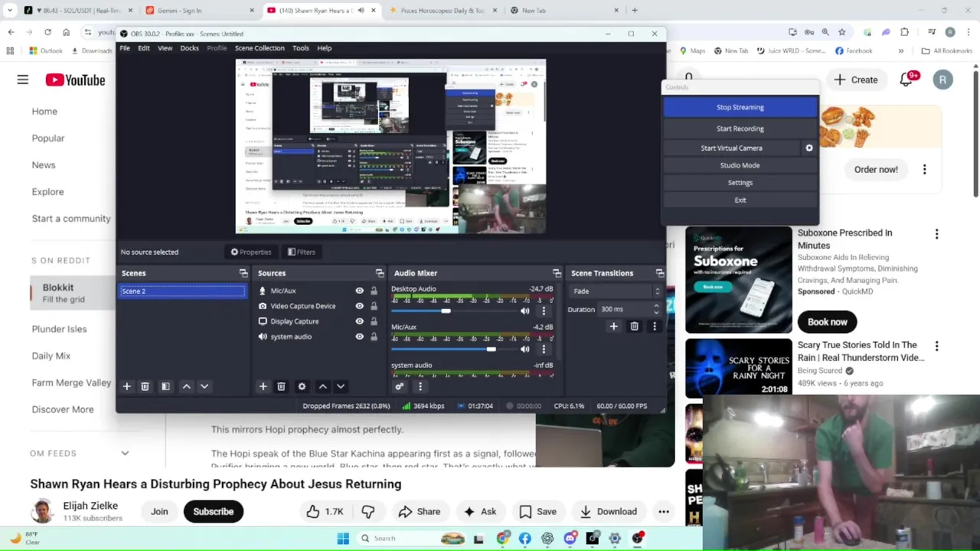Select Scene 2 in Scenes list
980x551 pixels.
pyautogui.click(x=182, y=291)
